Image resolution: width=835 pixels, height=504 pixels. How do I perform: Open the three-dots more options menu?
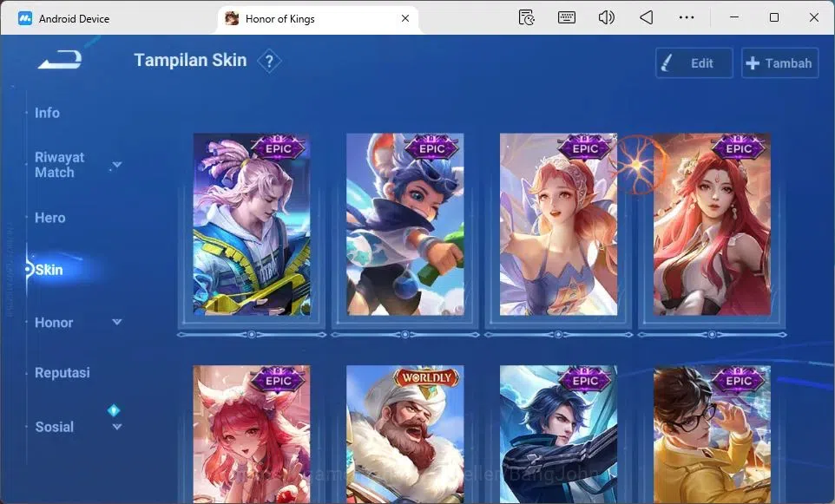pos(687,17)
